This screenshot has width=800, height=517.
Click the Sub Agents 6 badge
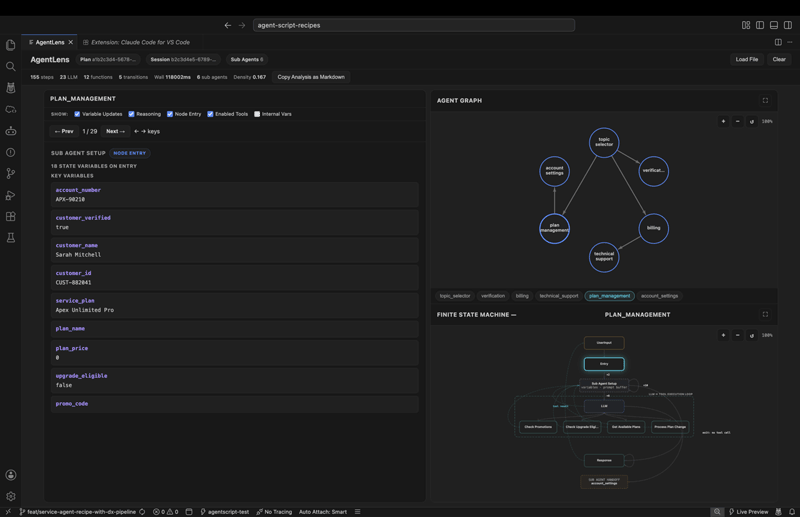pos(247,59)
